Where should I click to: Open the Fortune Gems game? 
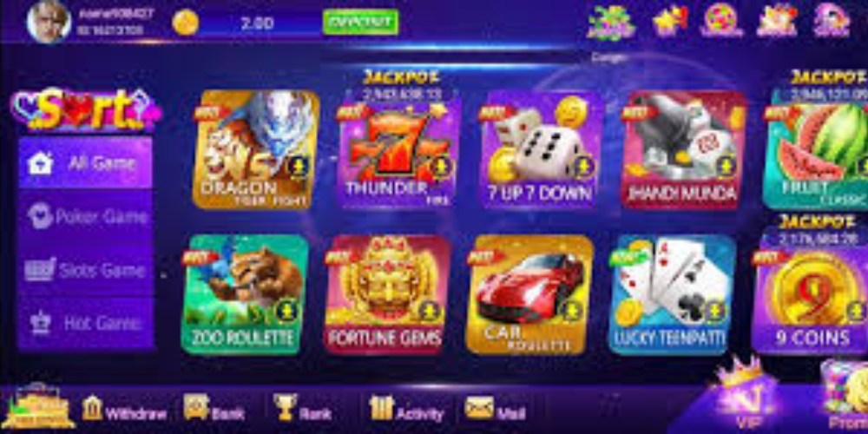coord(387,294)
